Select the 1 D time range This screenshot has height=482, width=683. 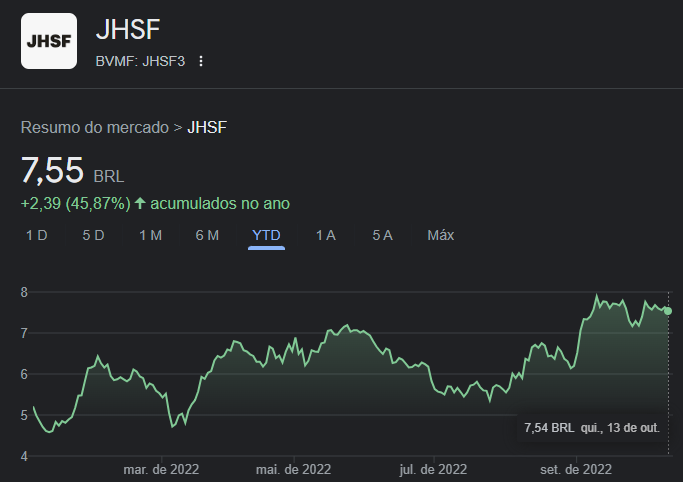coord(37,236)
